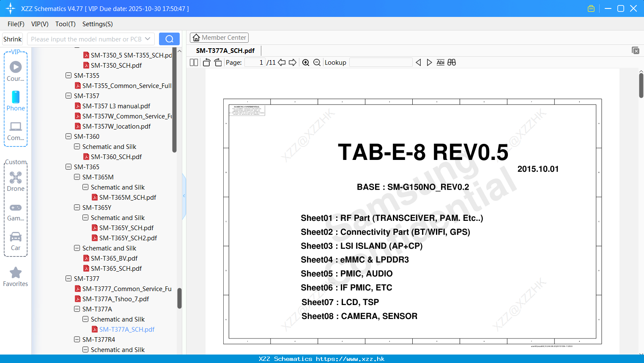Image resolution: width=644 pixels, height=363 pixels.
Task: Open SM-T365_BV.pdf
Action: [114, 258]
